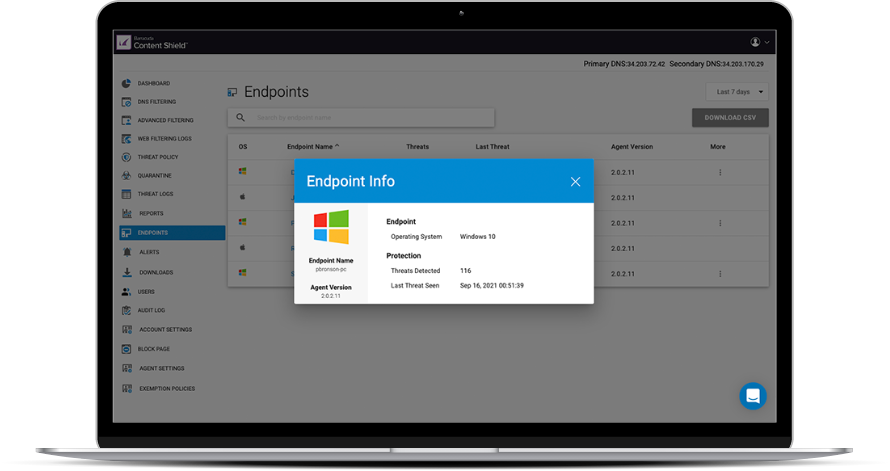
Task: Open the Last 7 days dropdown
Action: 737,92
